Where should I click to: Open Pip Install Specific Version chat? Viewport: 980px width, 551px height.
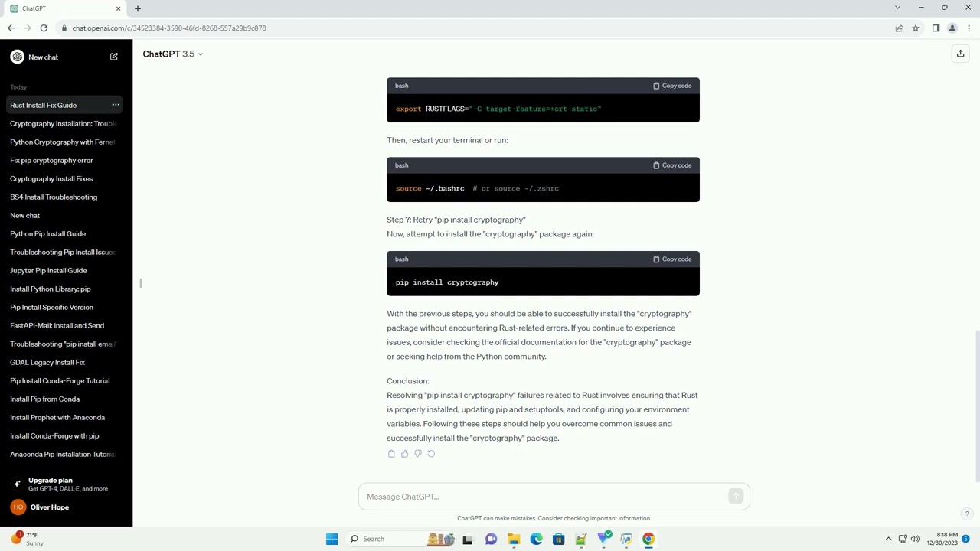pyautogui.click(x=64, y=307)
